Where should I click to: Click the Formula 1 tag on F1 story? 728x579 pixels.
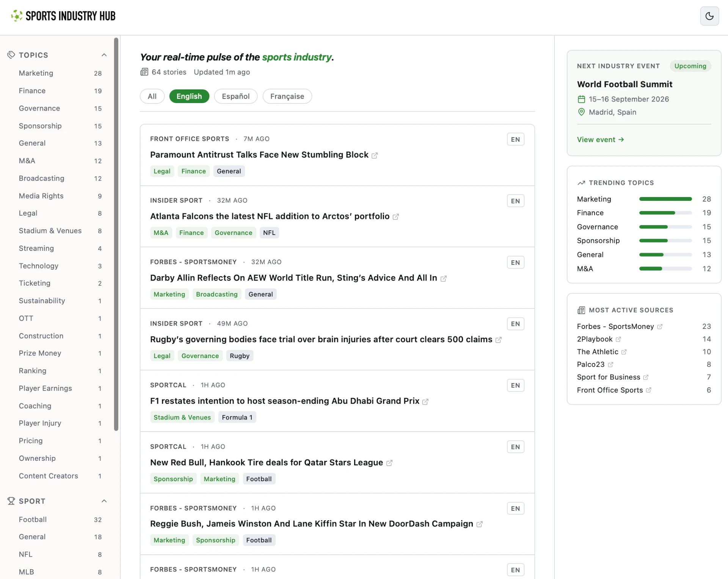tap(237, 417)
